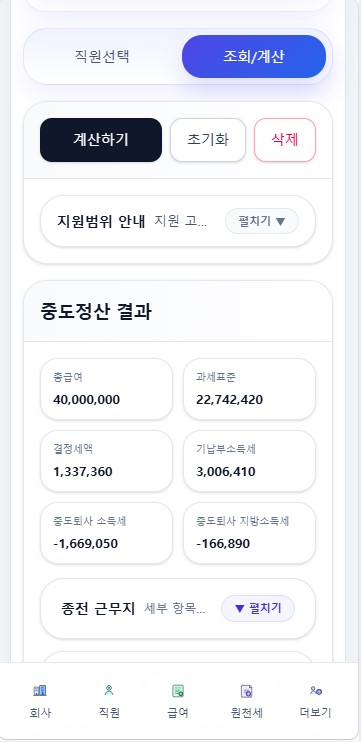Expand the 종전 근무지 details with 펼치기
This screenshot has width=361, height=742.
tap(258, 608)
